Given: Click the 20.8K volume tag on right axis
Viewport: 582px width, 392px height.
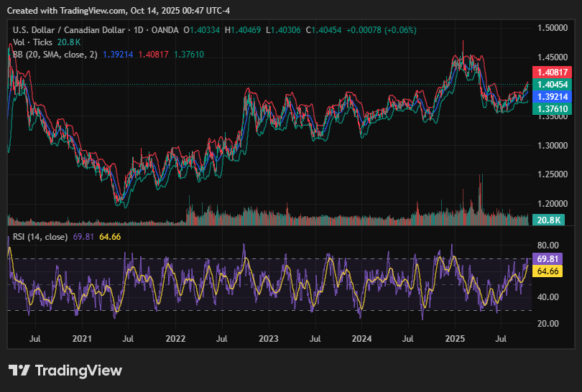Looking at the screenshot, I should coord(551,220).
